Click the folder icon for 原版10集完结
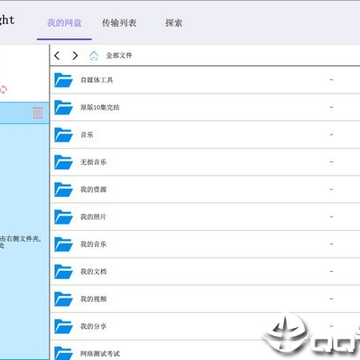Screen dimensions: 360x360 (63, 107)
